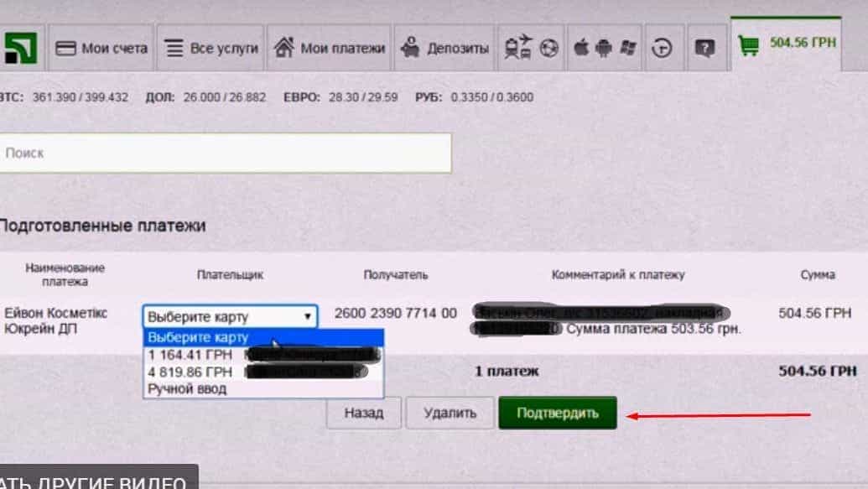Go to Мои платежи tab
This screenshot has height=489, width=868.
tap(330, 48)
